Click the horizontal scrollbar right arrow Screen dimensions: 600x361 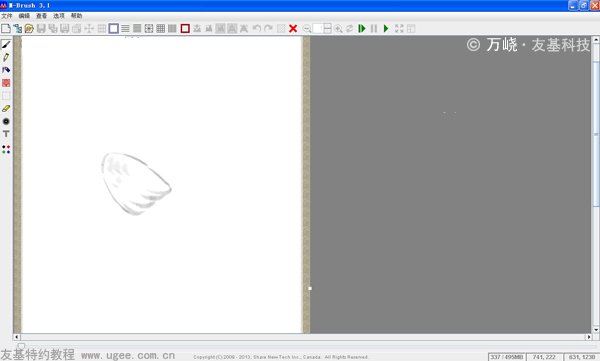589,337
